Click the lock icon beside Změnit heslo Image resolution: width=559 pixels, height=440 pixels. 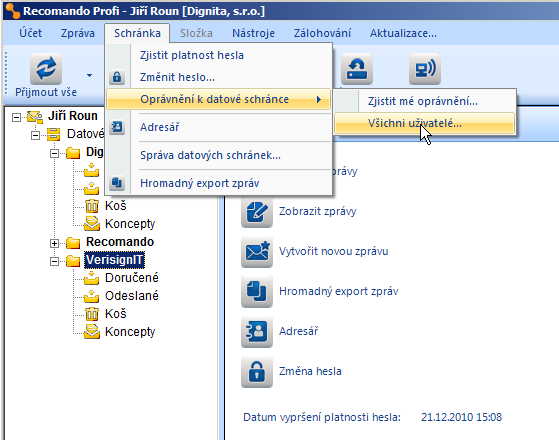pos(117,77)
